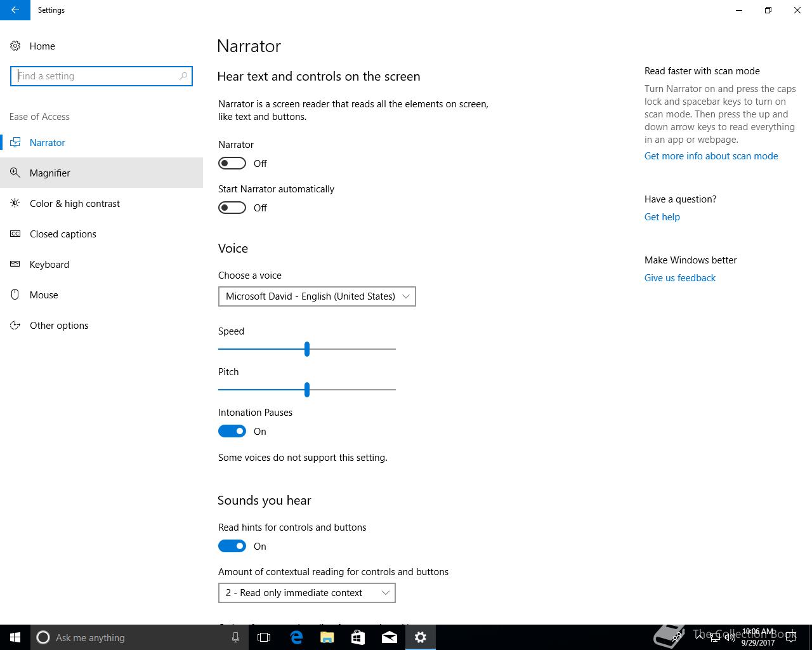The height and width of the screenshot is (650, 812).
Task: Click the Other options icon in sidebar
Action: click(x=15, y=326)
